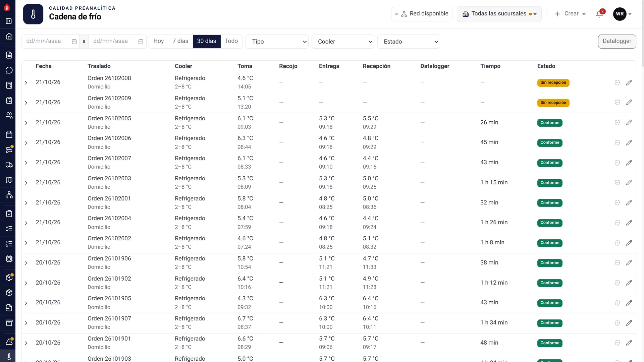Click the shield icon for Orden 26102005
Viewport: 644px width, 362px height.
point(617,123)
